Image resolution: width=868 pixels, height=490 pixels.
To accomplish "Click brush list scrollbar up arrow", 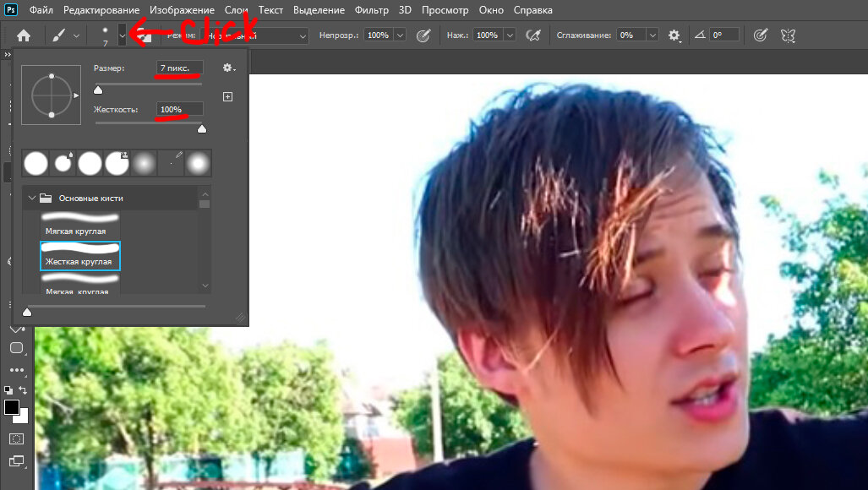I will click(x=205, y=194).
